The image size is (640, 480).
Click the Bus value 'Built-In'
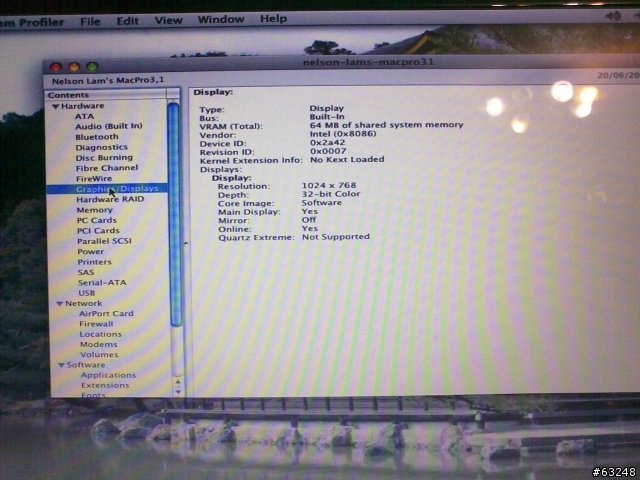coord(327,117)
